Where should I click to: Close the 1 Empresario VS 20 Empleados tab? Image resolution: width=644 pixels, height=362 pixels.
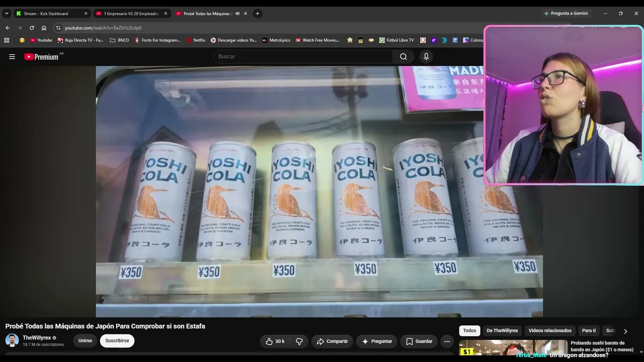click(x=166, y=14)
